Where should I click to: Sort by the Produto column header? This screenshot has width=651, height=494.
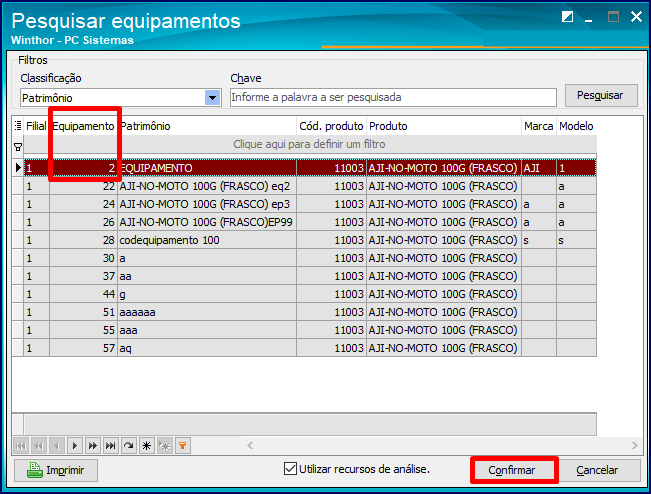(x=444, y=126)
